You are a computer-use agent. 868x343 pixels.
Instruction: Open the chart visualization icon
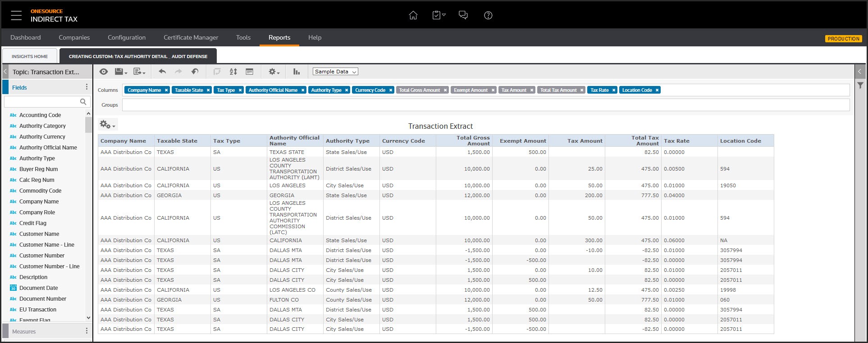tap(297, 72)
